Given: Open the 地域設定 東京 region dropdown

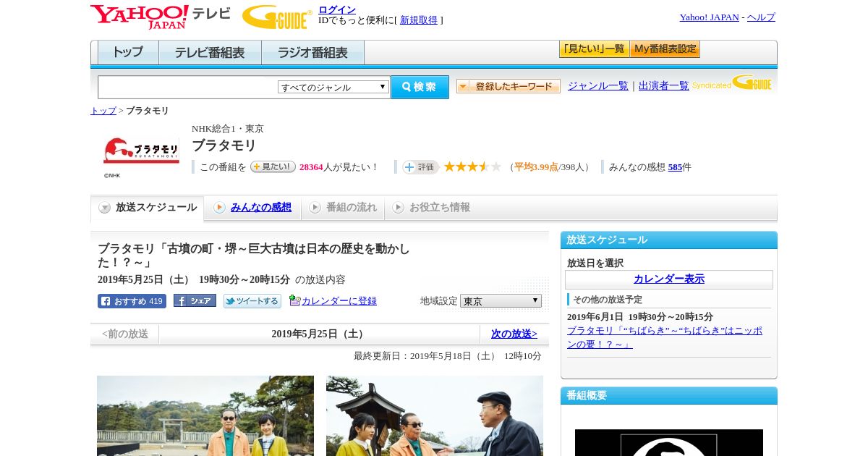Looking at the screenshot, I should [501, 301].
